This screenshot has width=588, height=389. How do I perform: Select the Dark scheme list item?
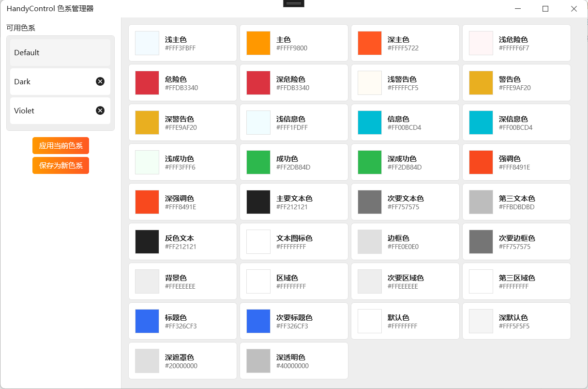click(60, 81)
